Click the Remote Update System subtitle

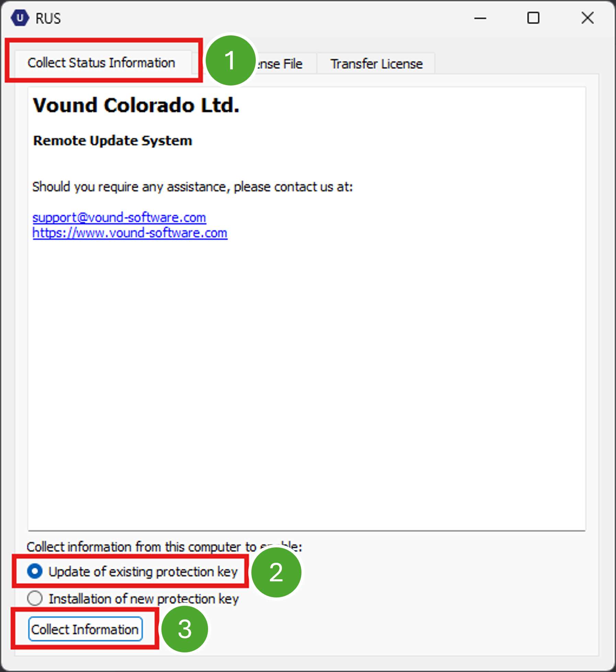[x=113, y=141]
